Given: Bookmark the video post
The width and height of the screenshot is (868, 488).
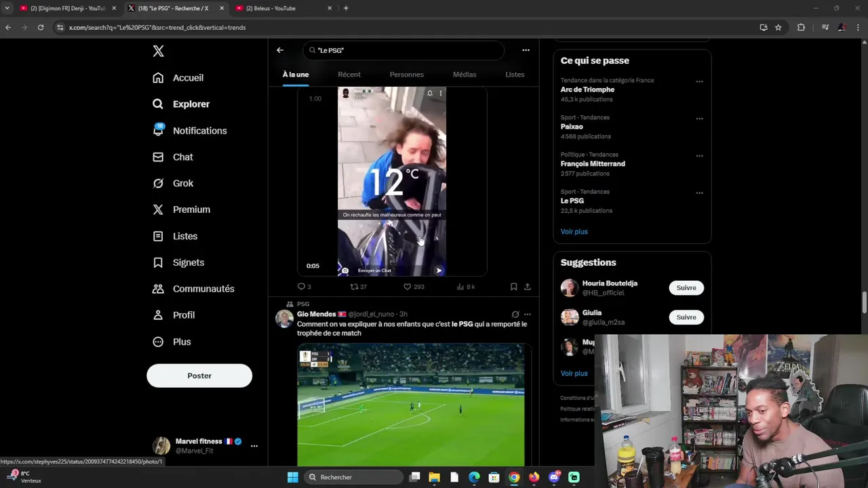Looking at the screenshot, I should [513, 287].
